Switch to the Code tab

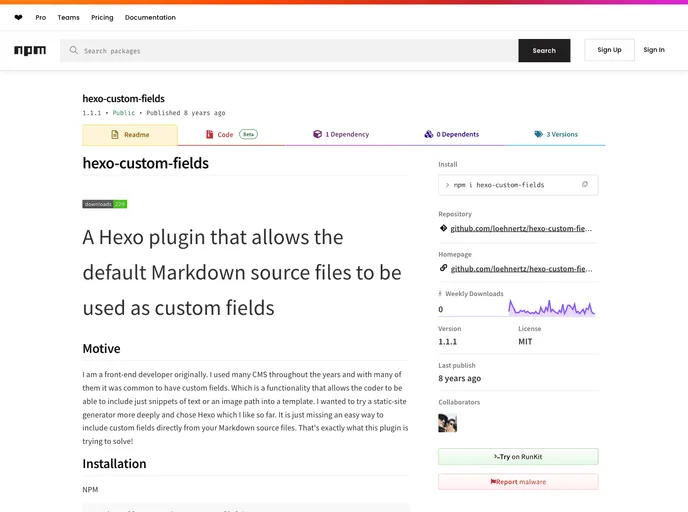(232, 135)
